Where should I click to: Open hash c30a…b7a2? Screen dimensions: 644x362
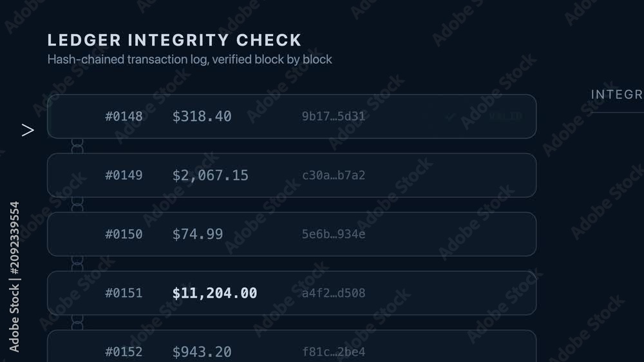[334, 175]
